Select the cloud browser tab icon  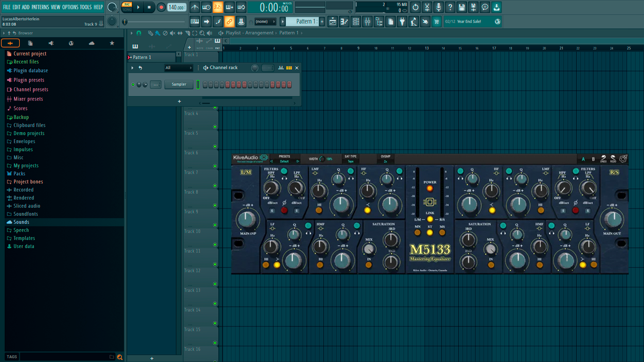(91, 43)
